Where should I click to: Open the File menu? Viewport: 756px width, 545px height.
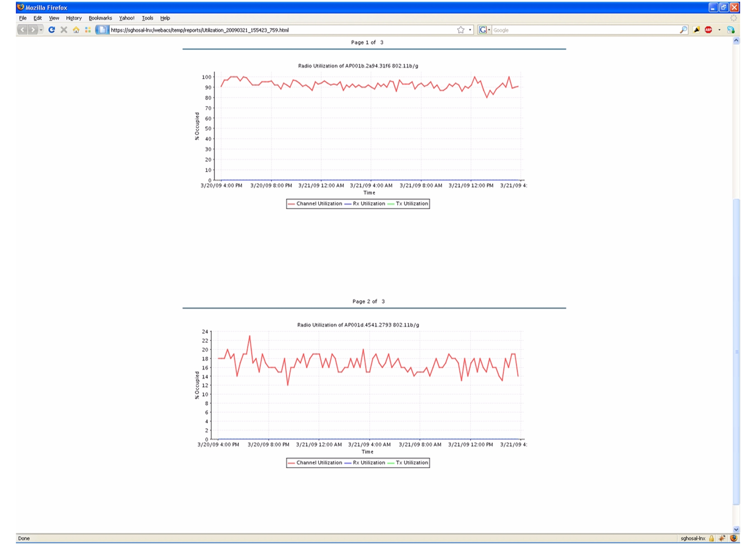click(23, 18)
